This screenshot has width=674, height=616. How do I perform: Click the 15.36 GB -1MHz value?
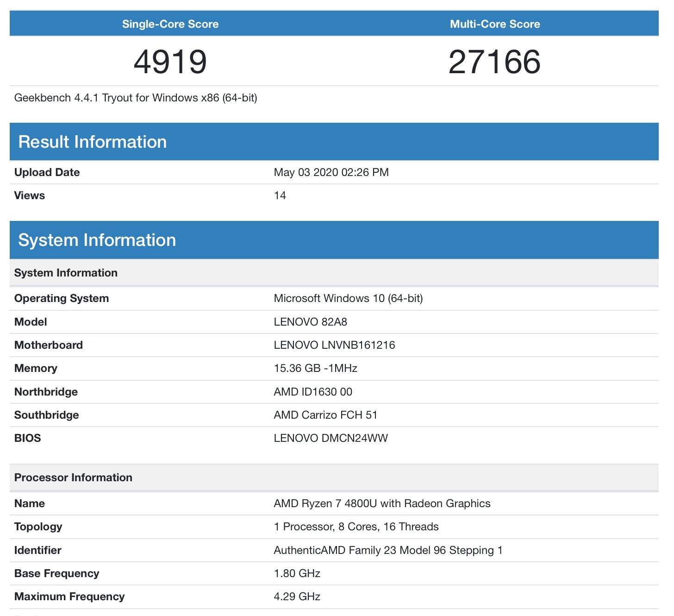click(x=315, y=368)
